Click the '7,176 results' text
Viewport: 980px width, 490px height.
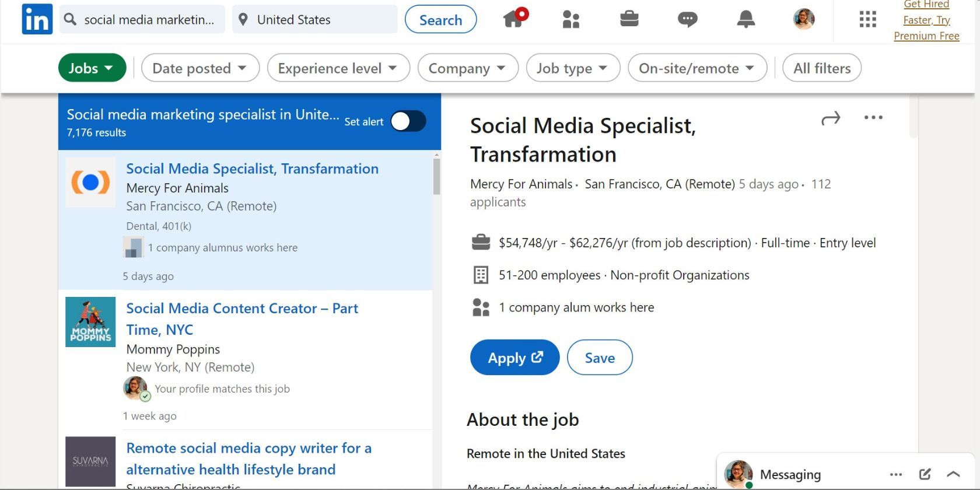click(x=96, y=132)
